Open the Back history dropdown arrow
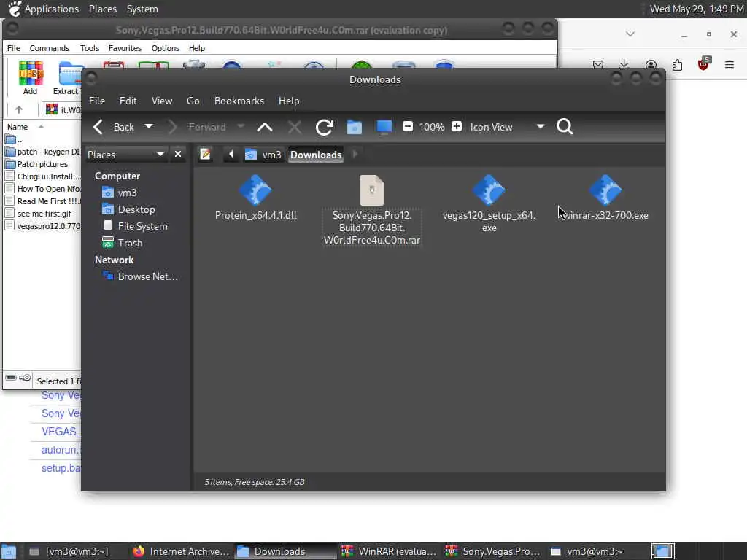This screenshot has width=747, height=560. (149, 127)
